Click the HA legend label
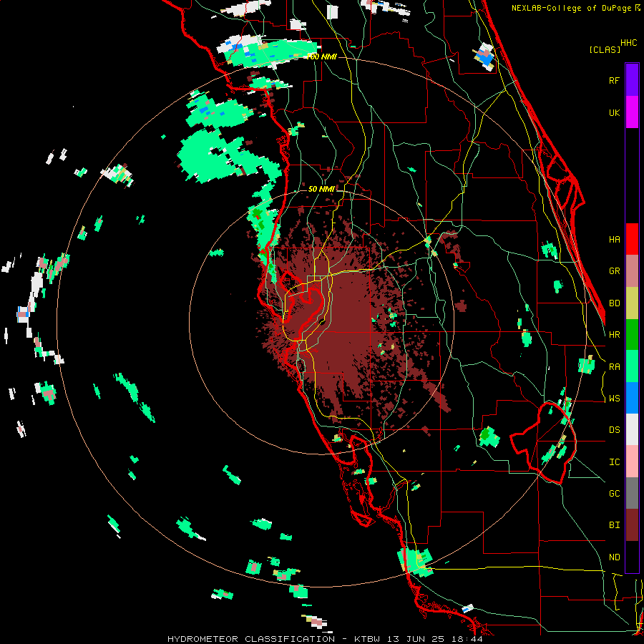 (x=614, y=239)
